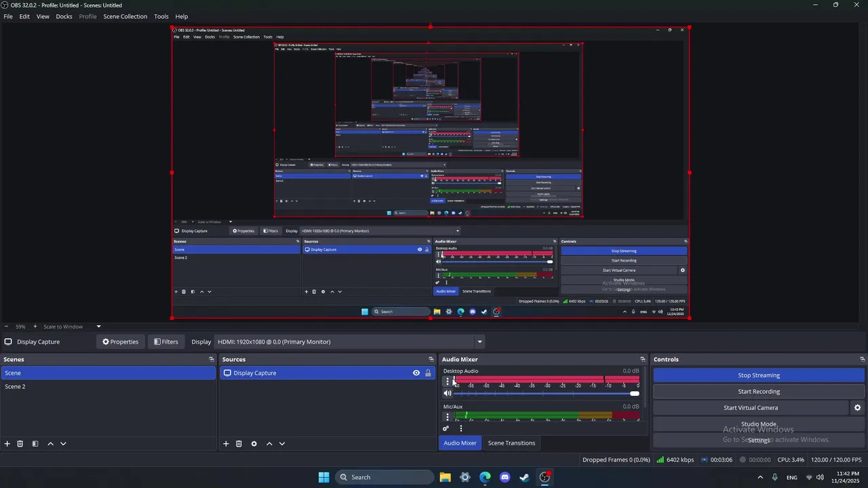The image size is (868, 488).
Task: Open Settings from Controls panel
Action: (758, 441)
